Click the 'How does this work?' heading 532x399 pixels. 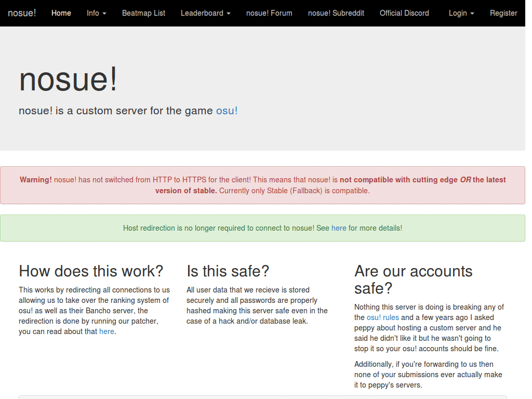(91, 271)
